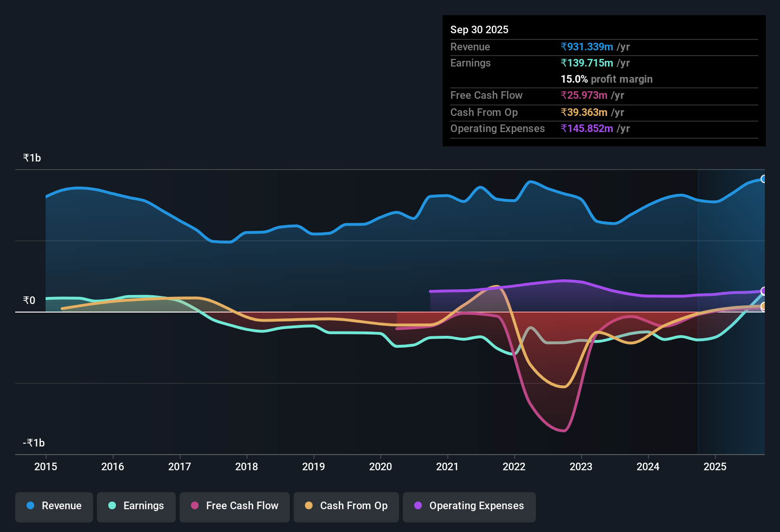
Task: Click the Cash From Op legend button
Action: pos(346,506)
